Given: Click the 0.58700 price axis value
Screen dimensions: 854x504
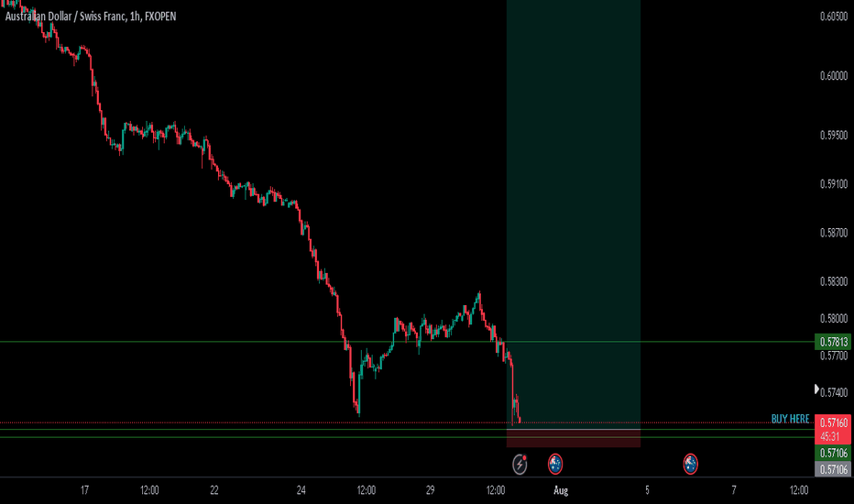Looking at the screenshot, I should 834,233.
